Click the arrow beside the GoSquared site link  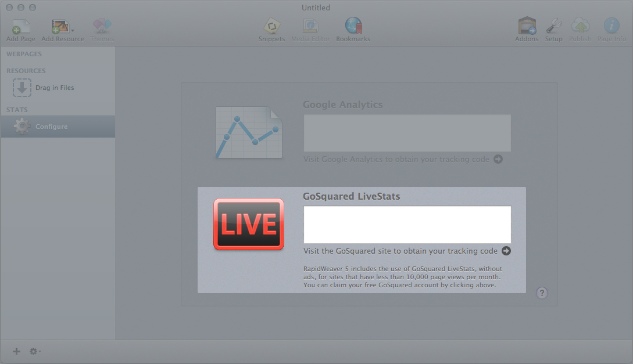tap(506, 251)
